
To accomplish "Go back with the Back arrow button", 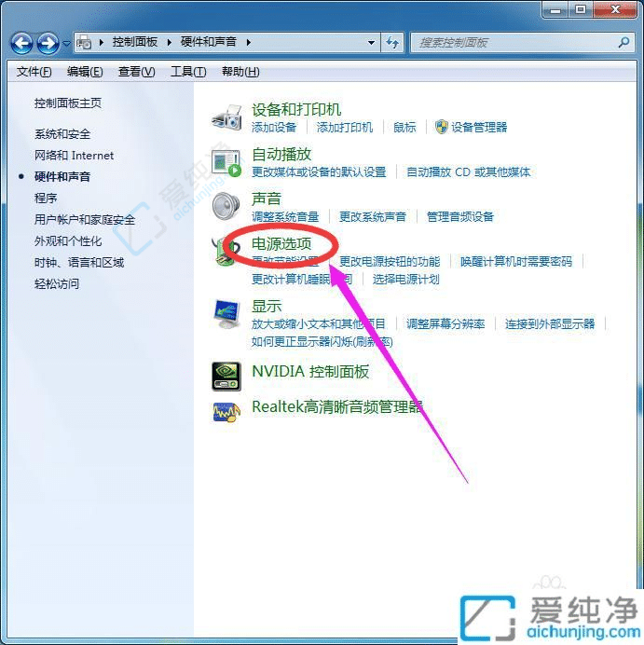I will pyautogui.click(x=21, y=43).
